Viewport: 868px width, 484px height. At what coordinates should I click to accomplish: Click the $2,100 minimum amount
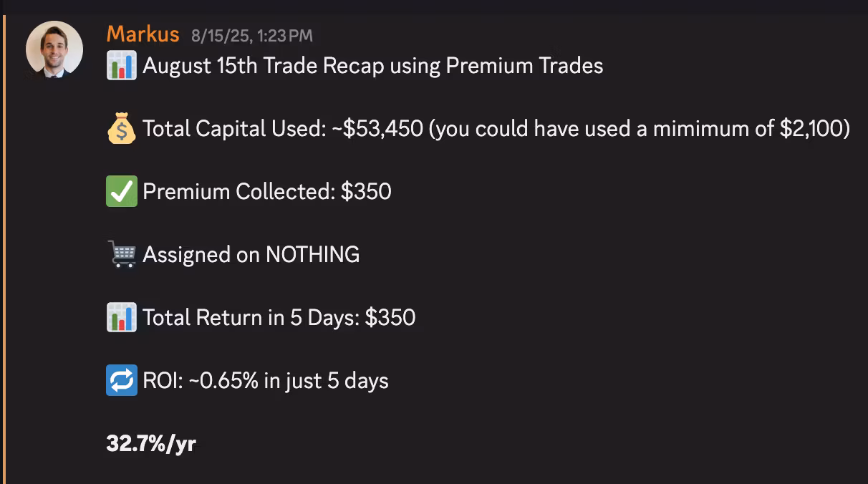click(x=810, y=129)
